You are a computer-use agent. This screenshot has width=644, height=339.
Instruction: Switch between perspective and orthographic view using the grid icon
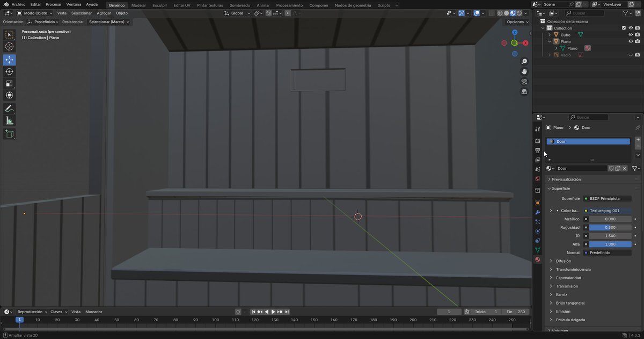point(524,92)
